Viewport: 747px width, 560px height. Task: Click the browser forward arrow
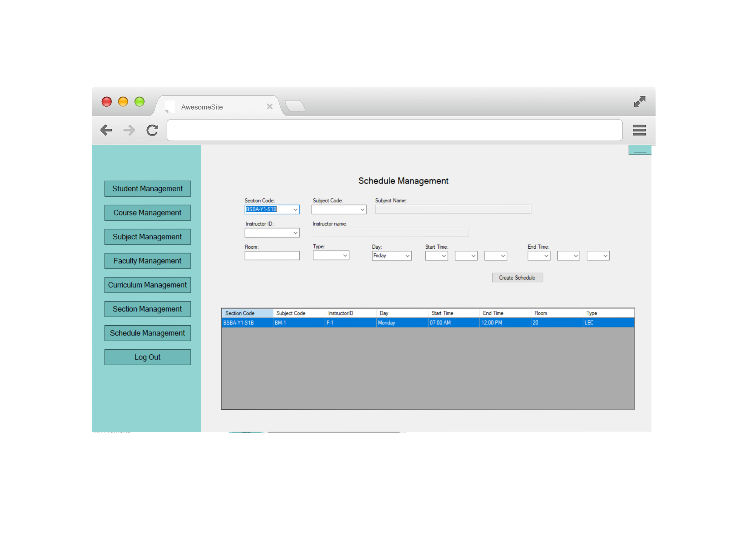(129, 130)
